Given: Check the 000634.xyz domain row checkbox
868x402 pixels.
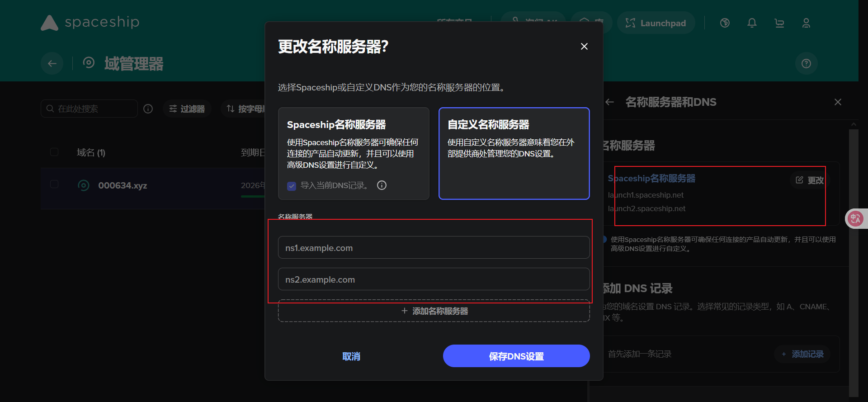Looking at the screenshot, I should (54, 184).
